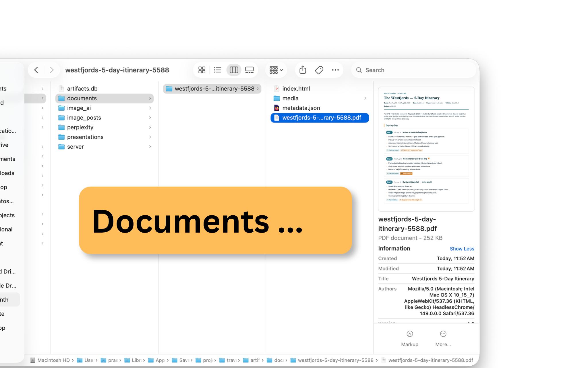
Task: Click the image_posts folder icon
Action: [61, 118]
